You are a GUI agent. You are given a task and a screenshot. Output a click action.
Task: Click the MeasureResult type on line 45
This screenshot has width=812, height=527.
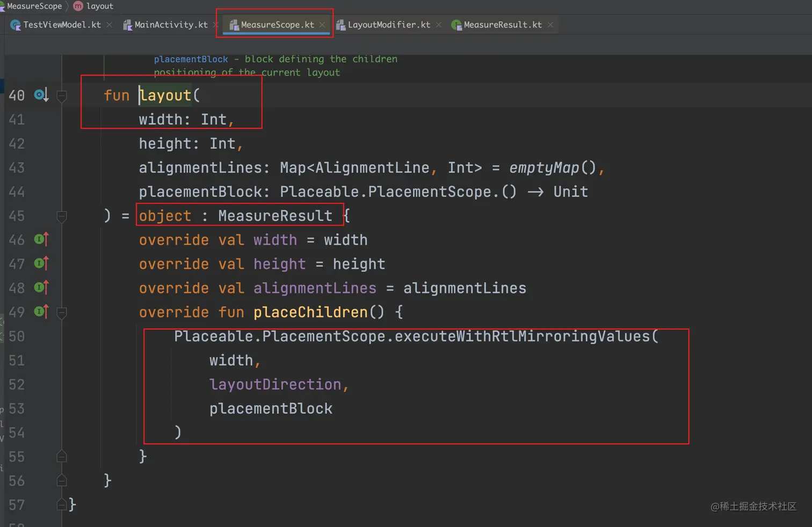point(275,216)
